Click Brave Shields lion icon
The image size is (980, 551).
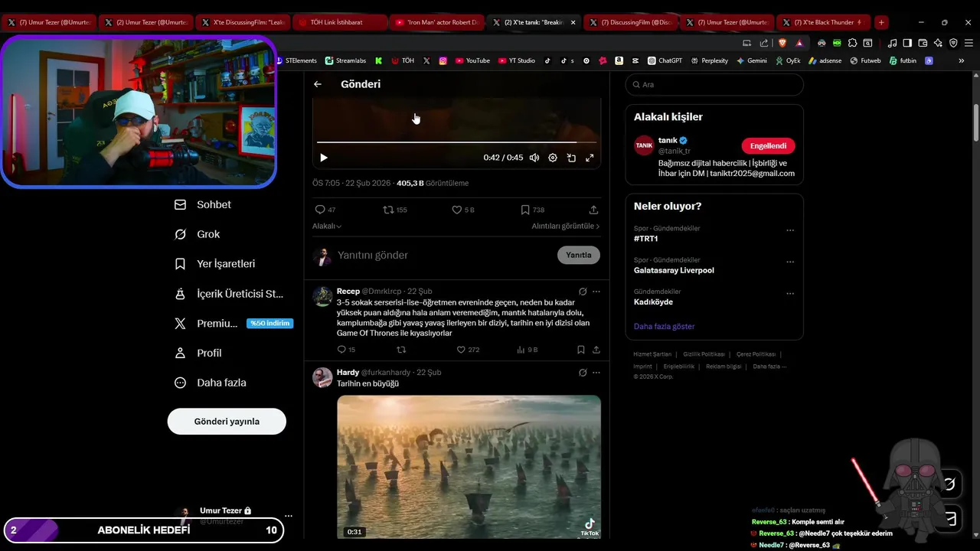click(783, 43)
